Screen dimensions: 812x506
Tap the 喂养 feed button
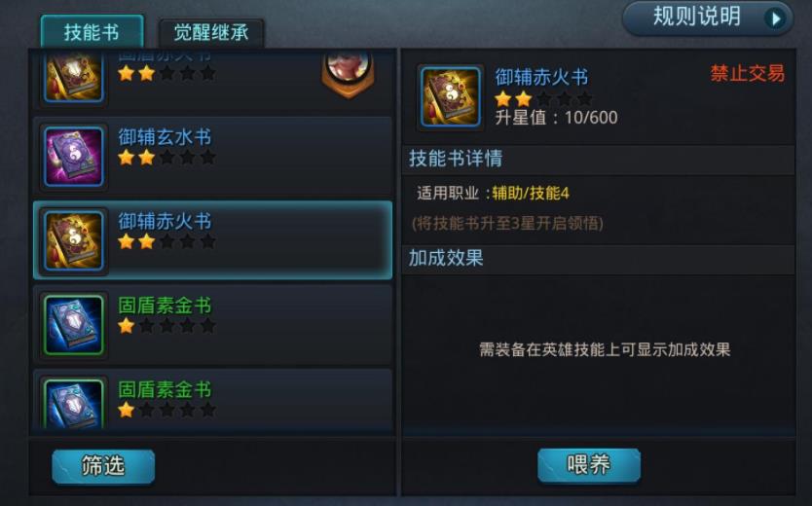coord(589,465)
